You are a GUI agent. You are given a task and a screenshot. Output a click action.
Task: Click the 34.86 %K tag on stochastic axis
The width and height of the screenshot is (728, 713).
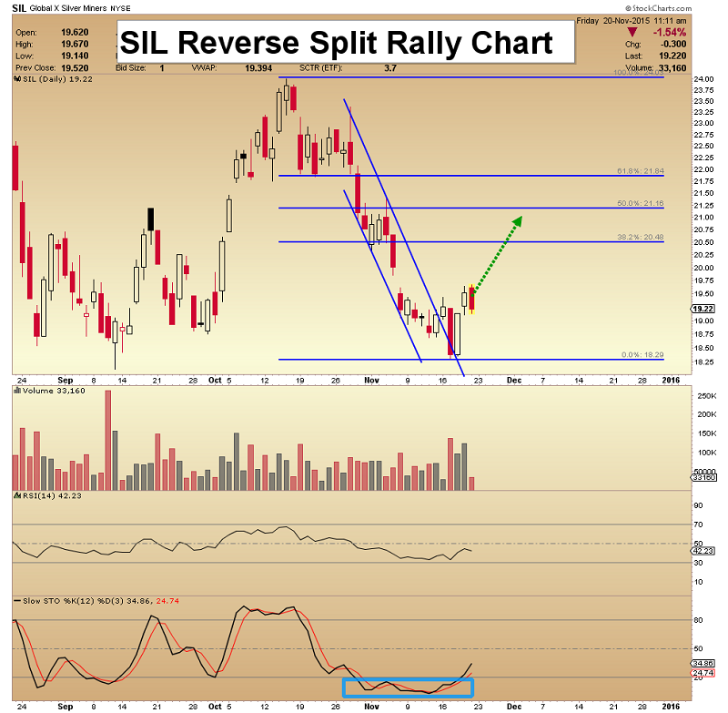point(703,663)
